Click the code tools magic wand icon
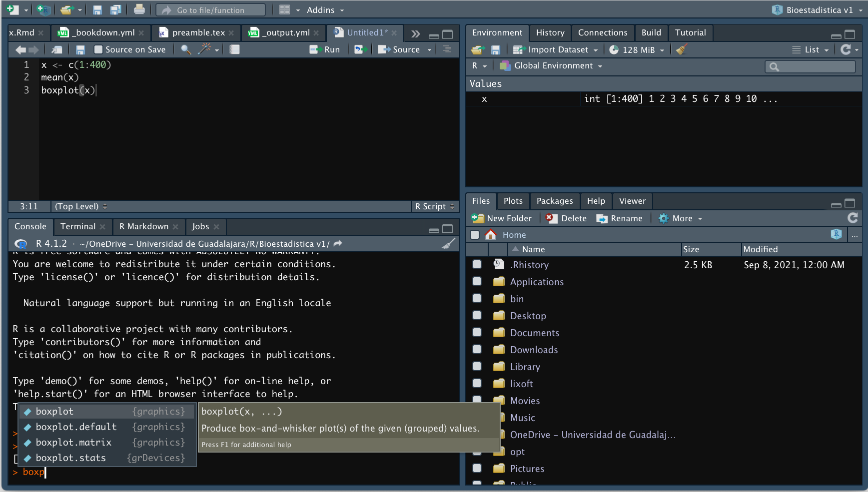 pyautogui.click(x=205, y=49)
